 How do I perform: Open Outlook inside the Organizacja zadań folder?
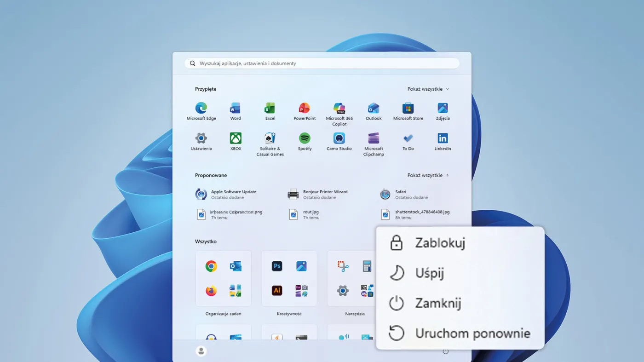click(236, 266)
